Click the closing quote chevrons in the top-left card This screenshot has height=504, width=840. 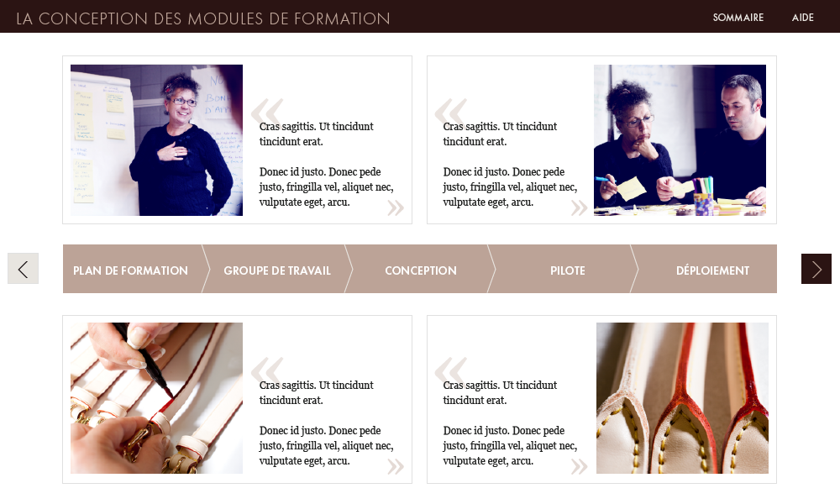396,207
